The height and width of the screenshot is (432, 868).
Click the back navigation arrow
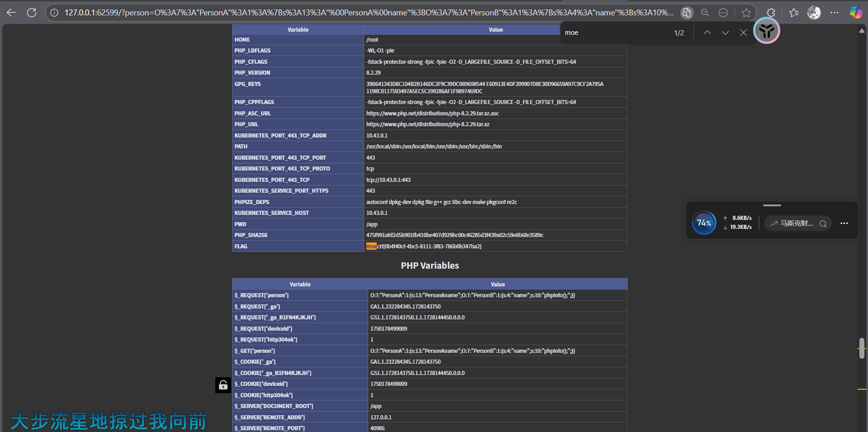coord(11,12)
